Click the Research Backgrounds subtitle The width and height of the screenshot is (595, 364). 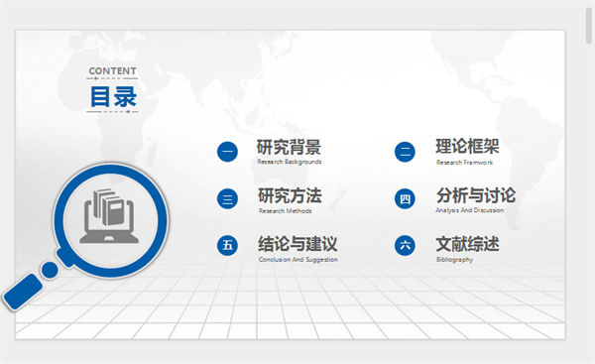290,162
